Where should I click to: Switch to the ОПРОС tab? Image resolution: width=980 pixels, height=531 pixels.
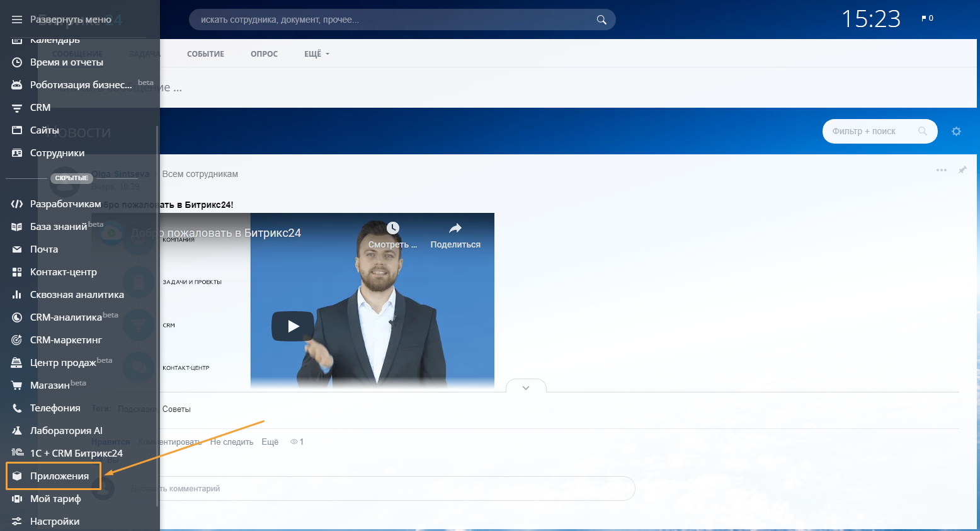[x=264, y=54]
